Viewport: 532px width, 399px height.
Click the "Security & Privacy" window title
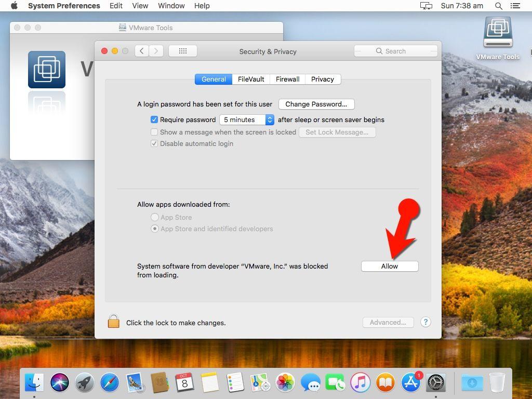pyautogui.click(x=268, y=51)
